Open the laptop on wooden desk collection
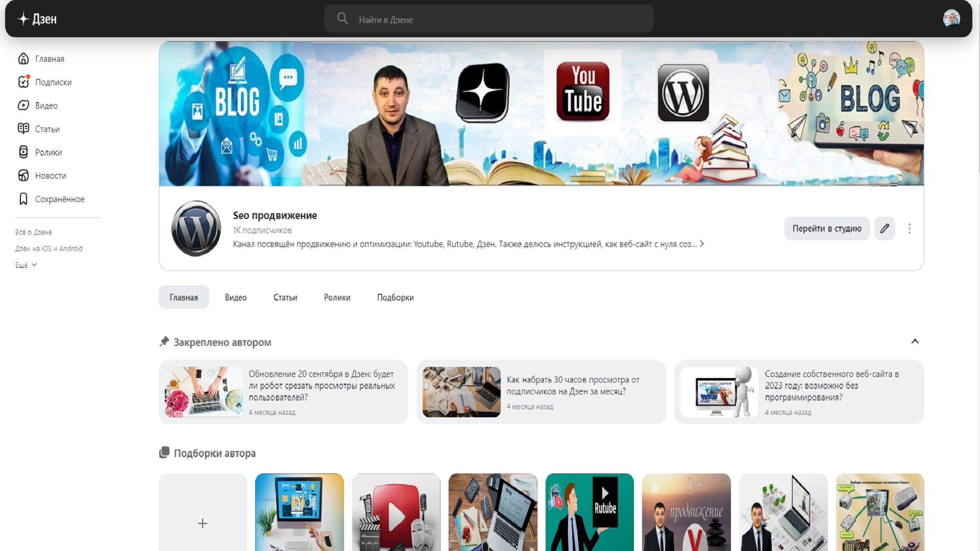Viewport: 980px width, 551px height. coord(493,512)
